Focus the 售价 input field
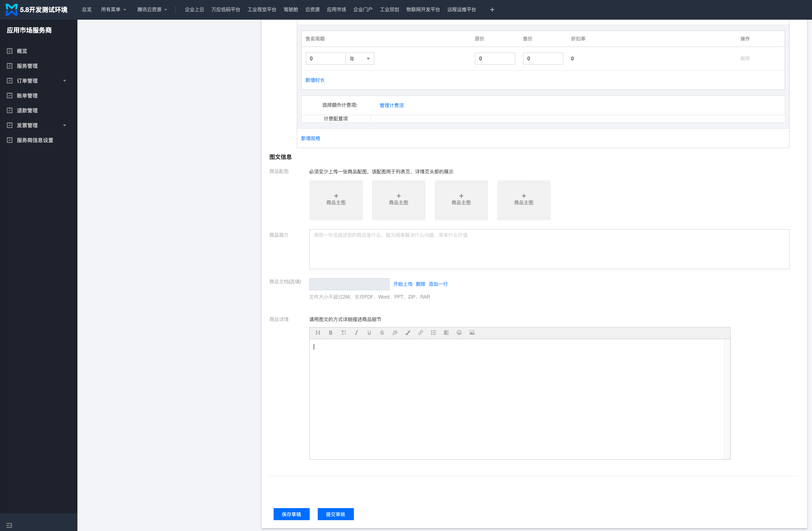Image resolution: width=812 pixels, height=531 pixels. tap(543, 59)
